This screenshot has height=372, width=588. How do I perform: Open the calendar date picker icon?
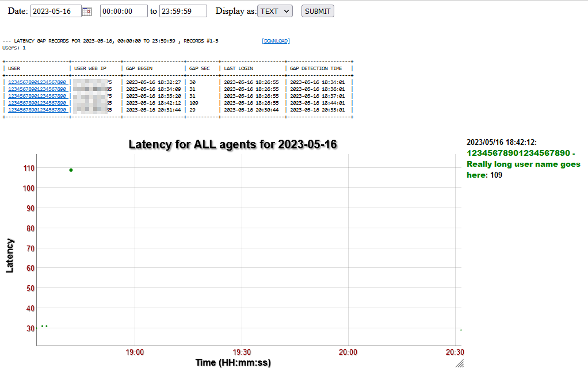(x=87, y=11)
